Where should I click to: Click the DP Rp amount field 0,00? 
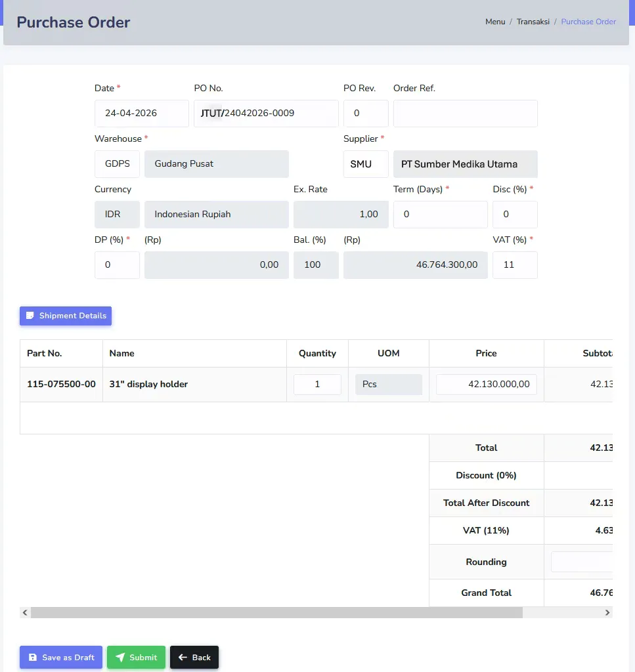point(217,265)
